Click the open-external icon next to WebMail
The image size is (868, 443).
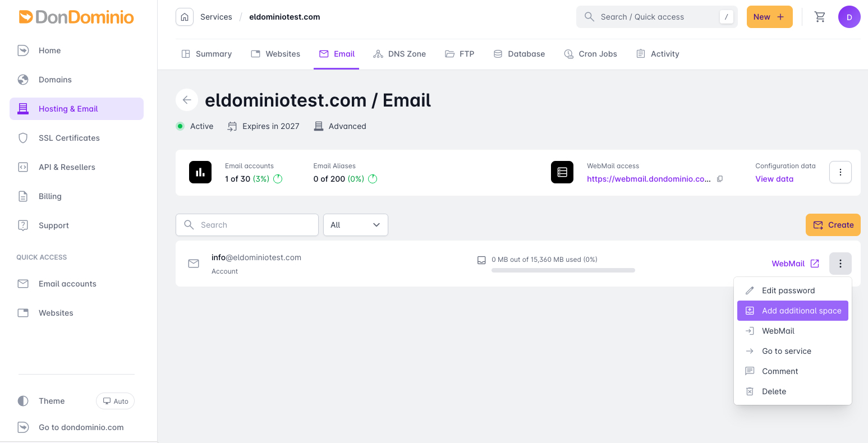pos(815,264)
